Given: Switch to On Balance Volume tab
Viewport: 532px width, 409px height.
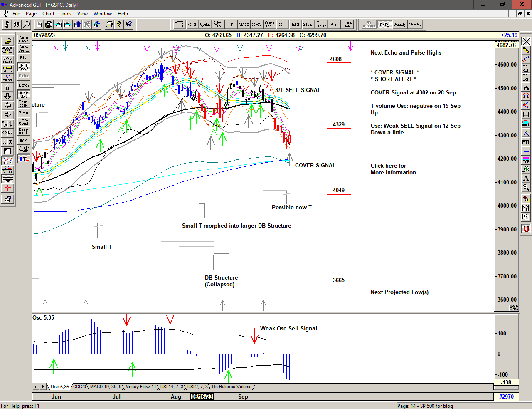Looking at the screenshot, I should 232,387.
